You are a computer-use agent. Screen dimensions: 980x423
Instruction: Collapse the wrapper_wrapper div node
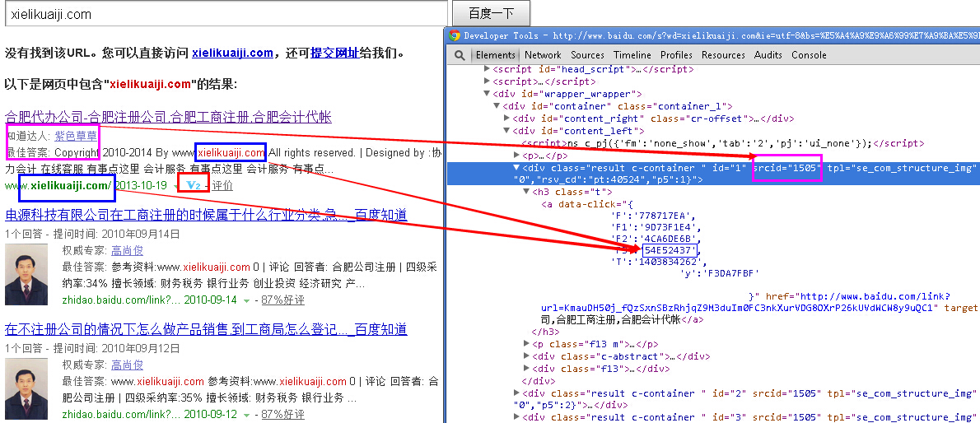point(488,94)
